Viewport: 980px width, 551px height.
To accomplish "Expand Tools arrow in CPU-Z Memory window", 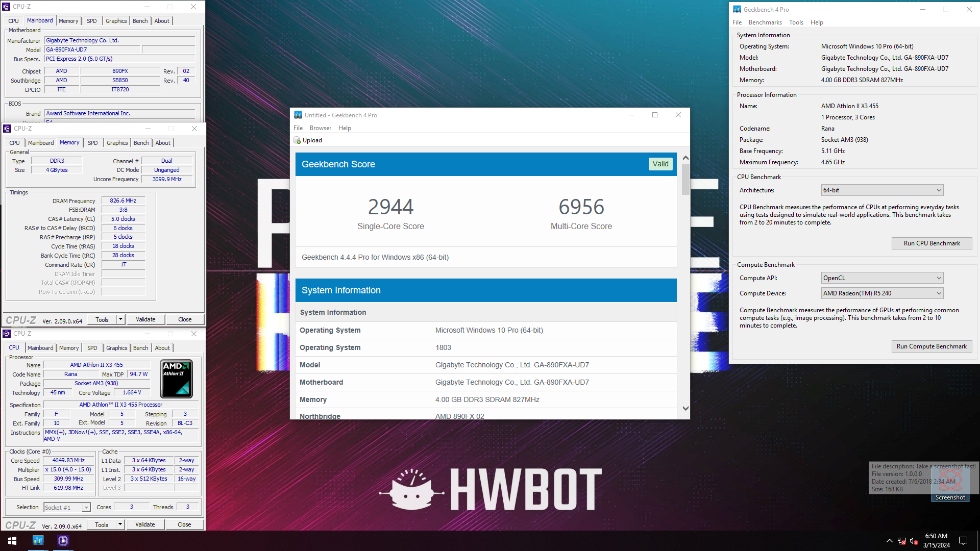I will tap(121, 319).
